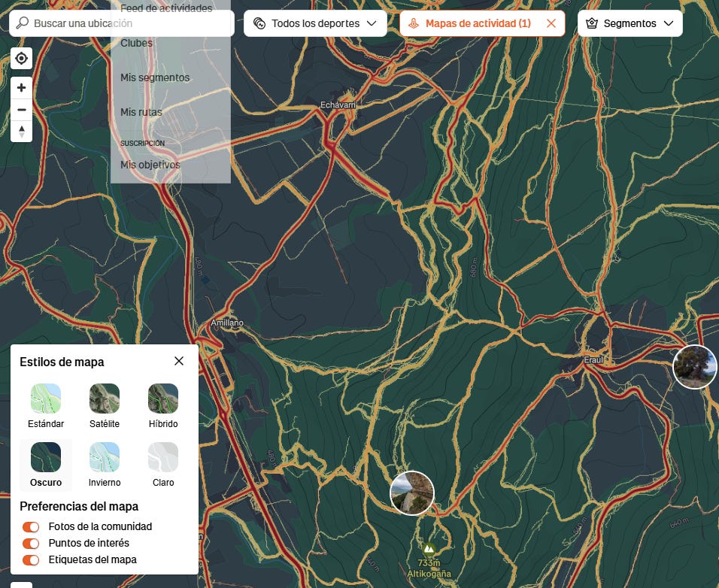Open the community photo near Altikogaña

(412, 493)
